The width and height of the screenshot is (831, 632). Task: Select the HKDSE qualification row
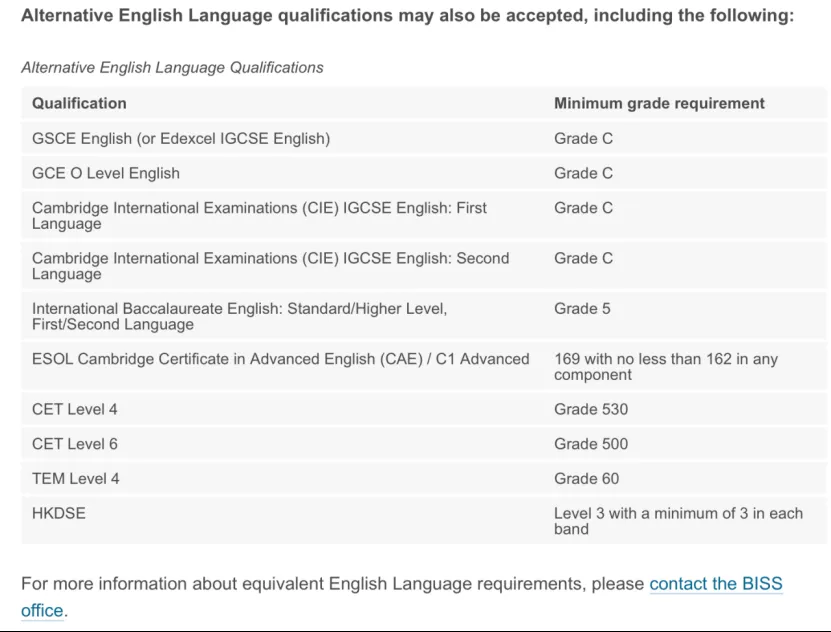click(x=59, y=513)
